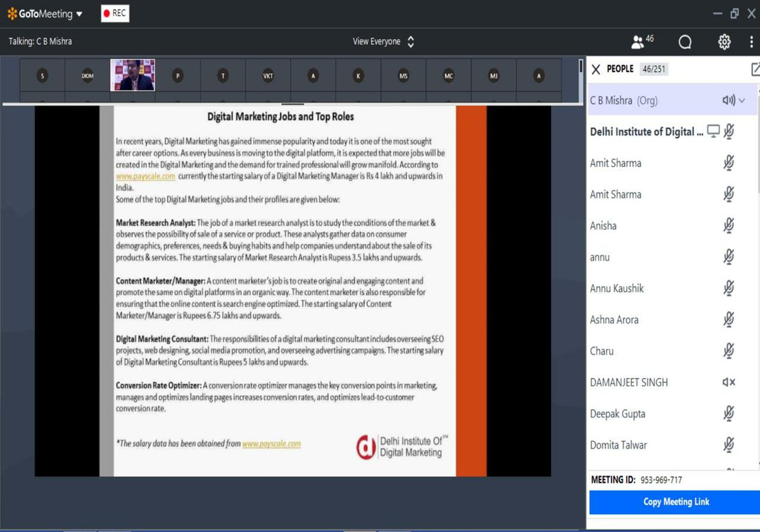
Task: Select Anisha in the attendee list
Action: [x=603, y=225]
